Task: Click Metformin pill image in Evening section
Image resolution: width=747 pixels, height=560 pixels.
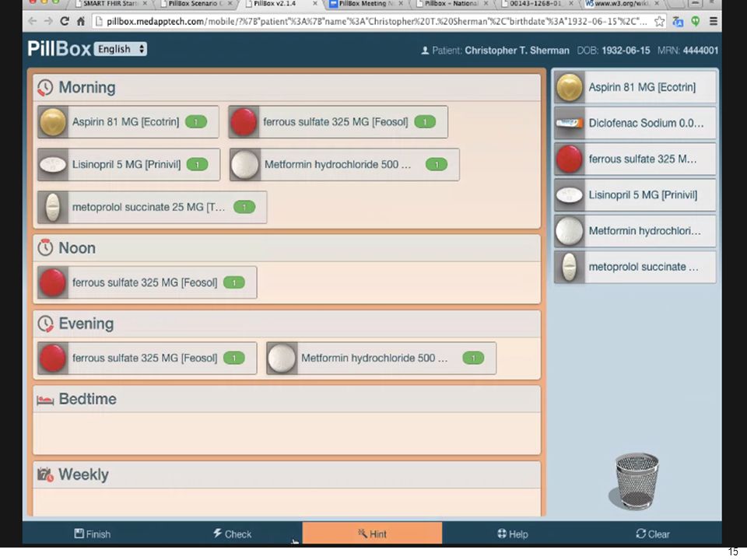Action: pos(282,358)
